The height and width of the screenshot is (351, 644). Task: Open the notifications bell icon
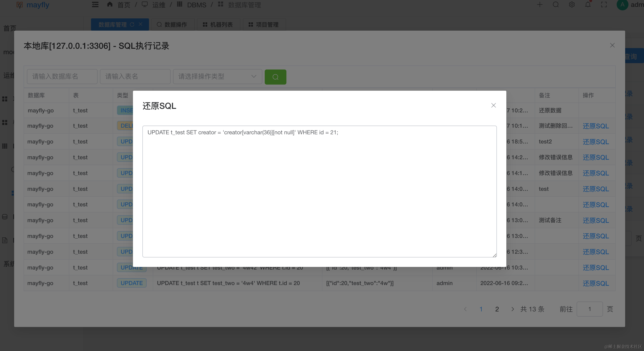(588, 4)
